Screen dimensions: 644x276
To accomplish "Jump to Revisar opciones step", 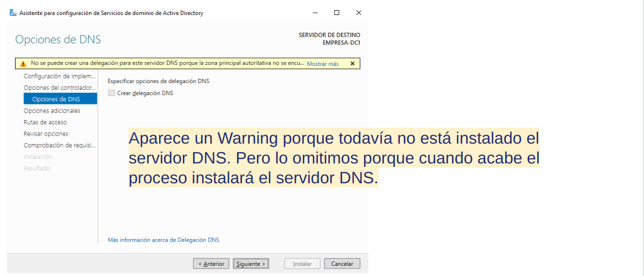I will tap(46, 133).
